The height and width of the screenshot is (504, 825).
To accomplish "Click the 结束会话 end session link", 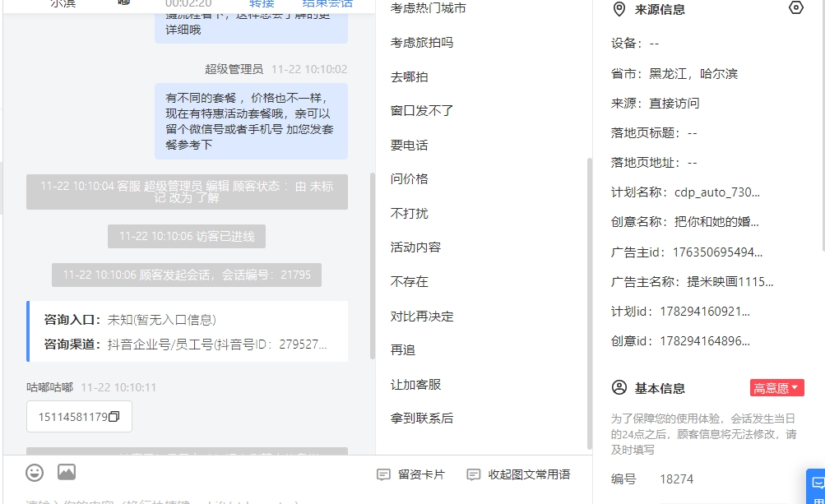I will click(327, 3).
